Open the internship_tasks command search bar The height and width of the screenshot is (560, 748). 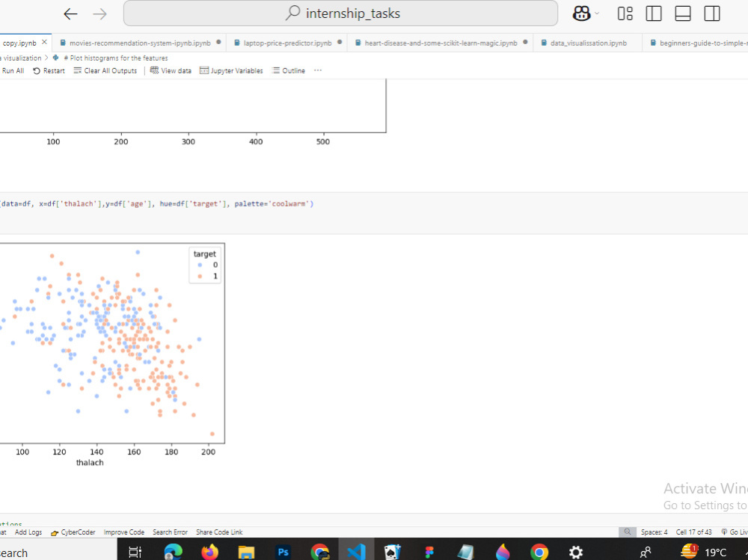point(340,13)
